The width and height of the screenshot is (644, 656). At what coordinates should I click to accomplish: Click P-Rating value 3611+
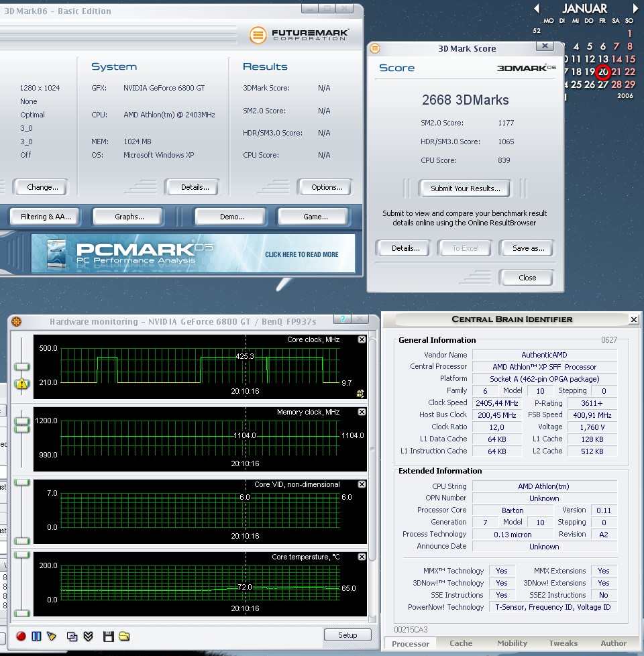[x=592, y=403]
